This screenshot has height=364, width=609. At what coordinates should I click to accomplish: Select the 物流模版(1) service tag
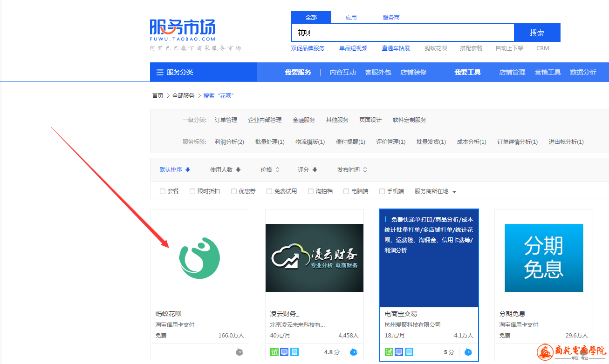pyautogui.click(x=310, y=142)
